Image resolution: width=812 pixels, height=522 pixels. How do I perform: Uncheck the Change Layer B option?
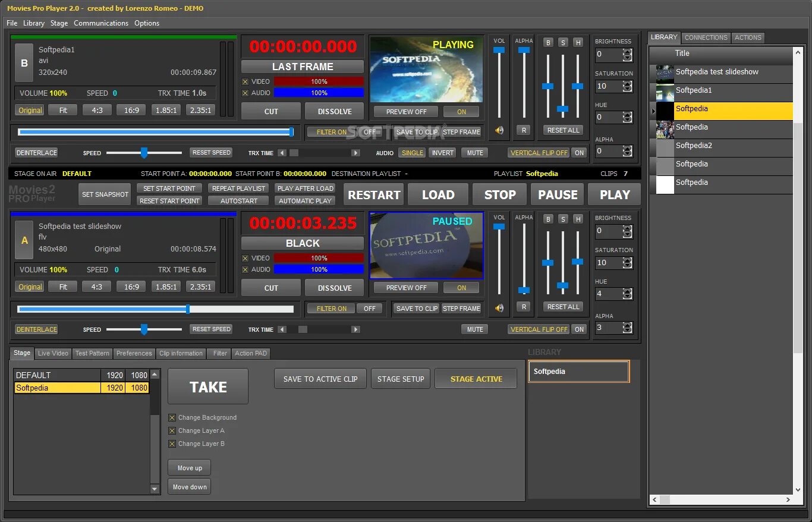click(172, 444)
